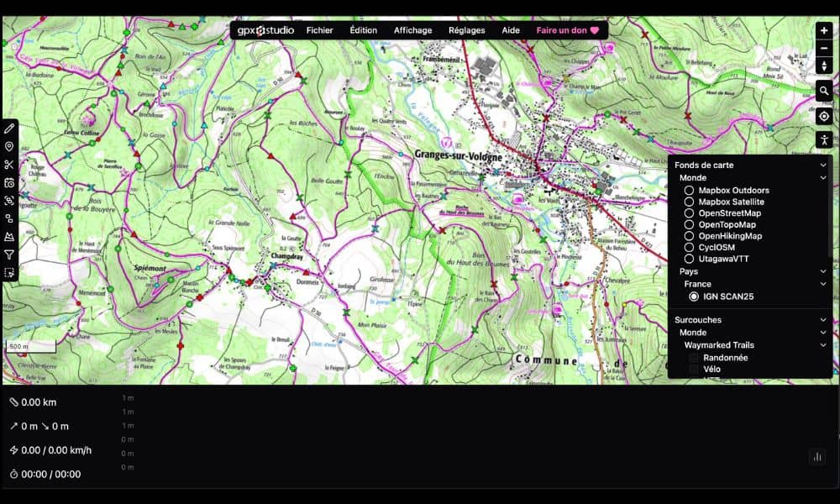Screen dimensions: 840x504
Task: Open the Fichier menu
Action: [x=319, y=30]
